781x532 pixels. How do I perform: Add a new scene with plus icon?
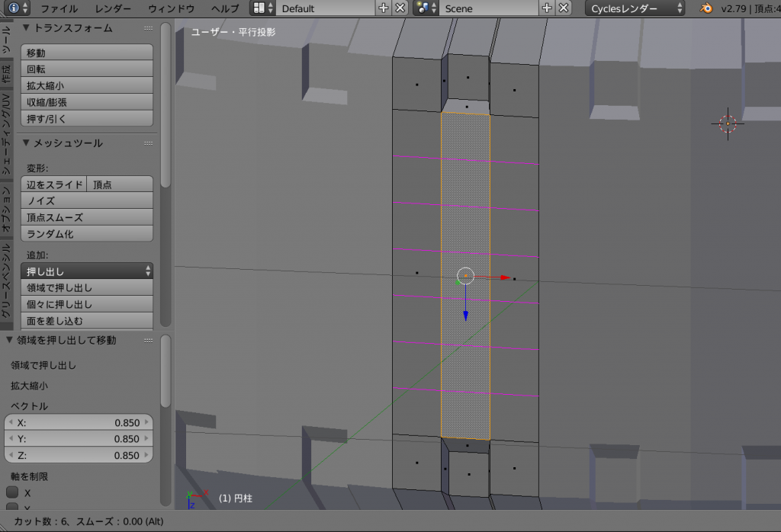coord(547,8)
